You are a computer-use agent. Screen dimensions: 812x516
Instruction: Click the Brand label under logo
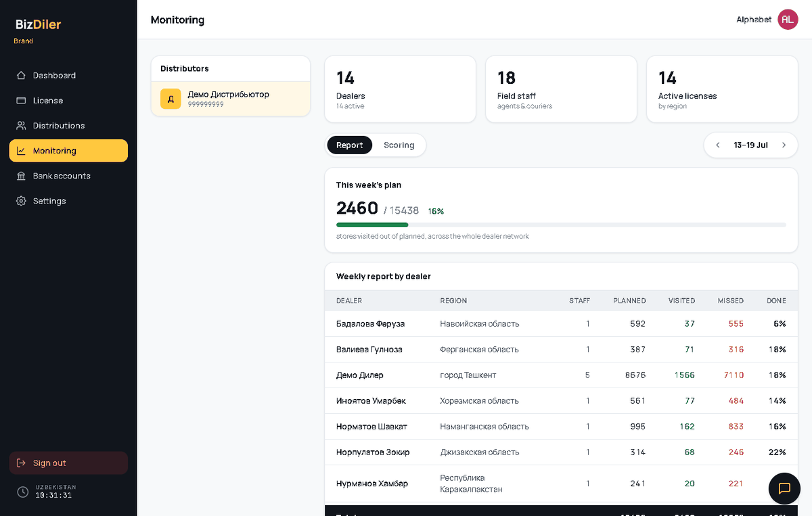[24, 41]
